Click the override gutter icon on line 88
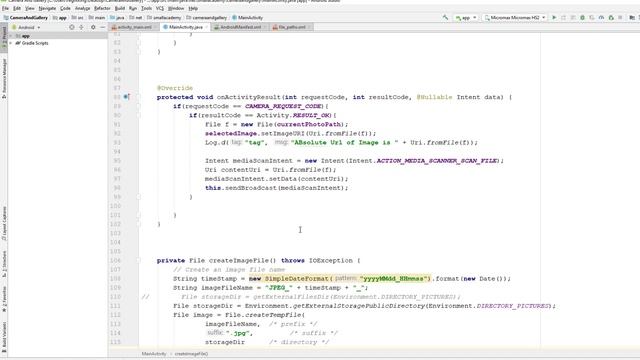This screenshot has height=360, width=640. [126, 97]
